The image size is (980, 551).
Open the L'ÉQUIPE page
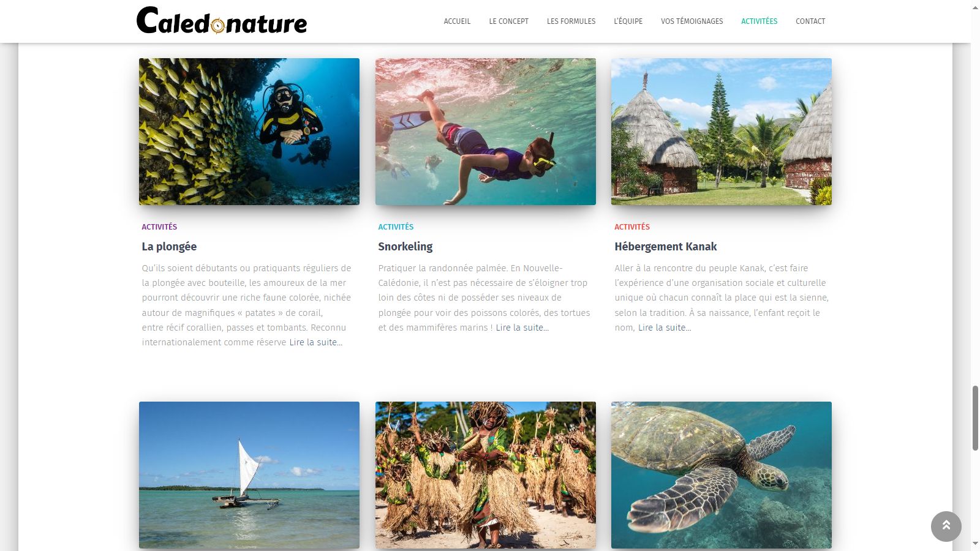pyautogui.click(x=628, y=21)
